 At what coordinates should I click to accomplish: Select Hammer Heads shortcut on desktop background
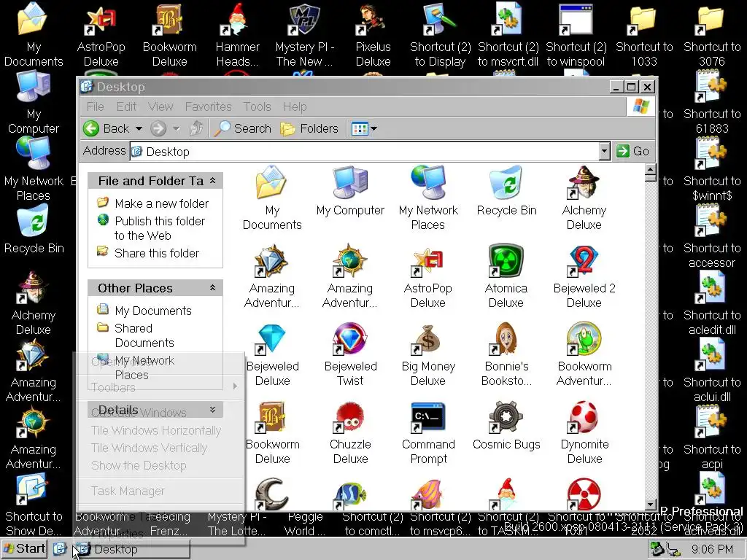[237, 34]
